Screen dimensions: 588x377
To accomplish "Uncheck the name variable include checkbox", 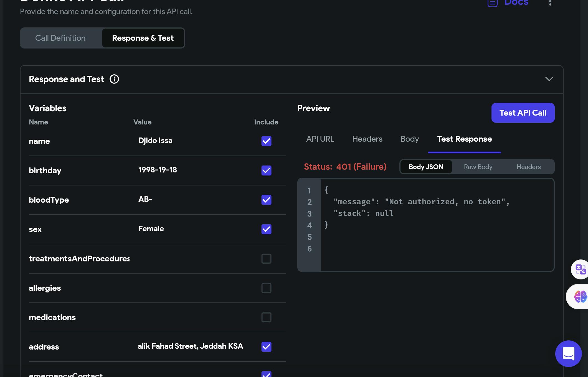I will click(266, 141).
